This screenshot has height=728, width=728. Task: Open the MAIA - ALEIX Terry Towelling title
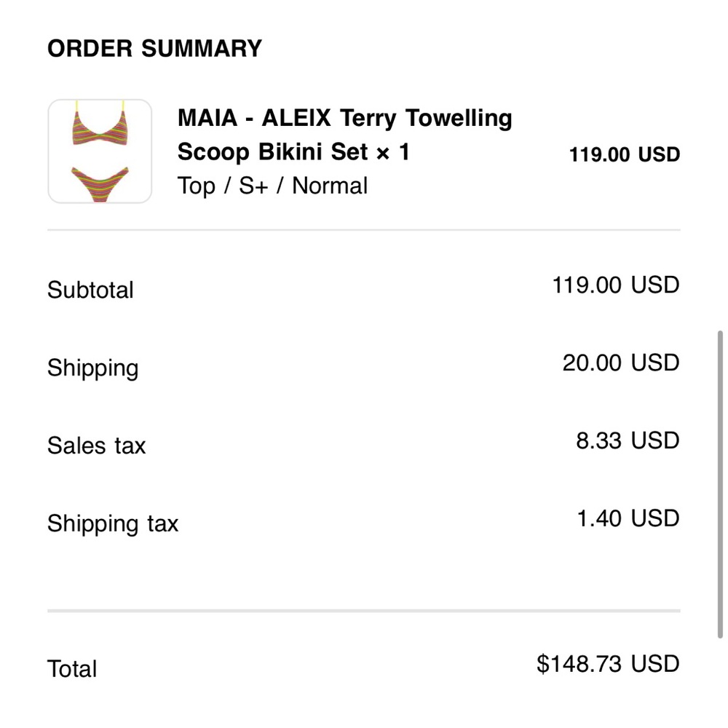click(x=344, y=118)
